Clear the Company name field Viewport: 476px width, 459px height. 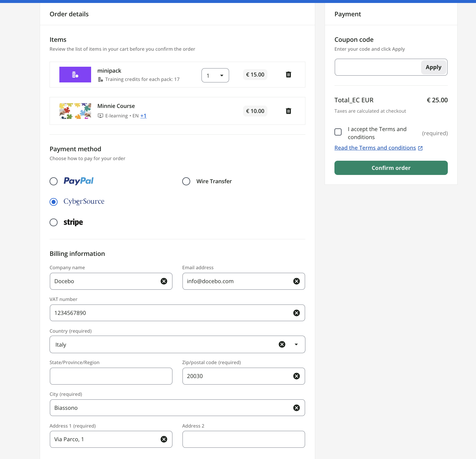tap(164, 281)
